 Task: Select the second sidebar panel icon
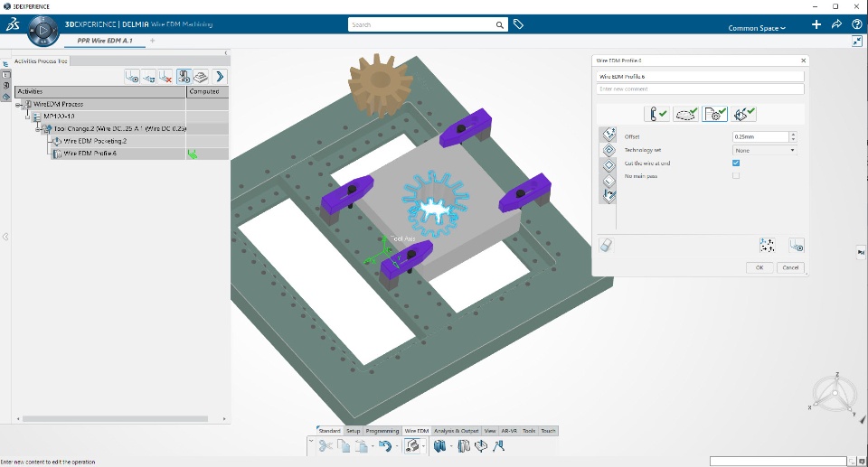(6, 75)
